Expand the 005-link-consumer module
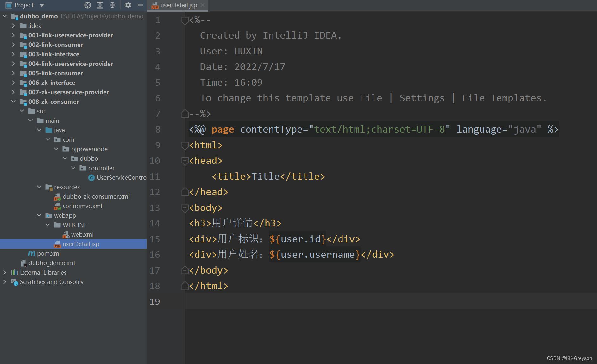597x364 pixels. pos(13,73)
